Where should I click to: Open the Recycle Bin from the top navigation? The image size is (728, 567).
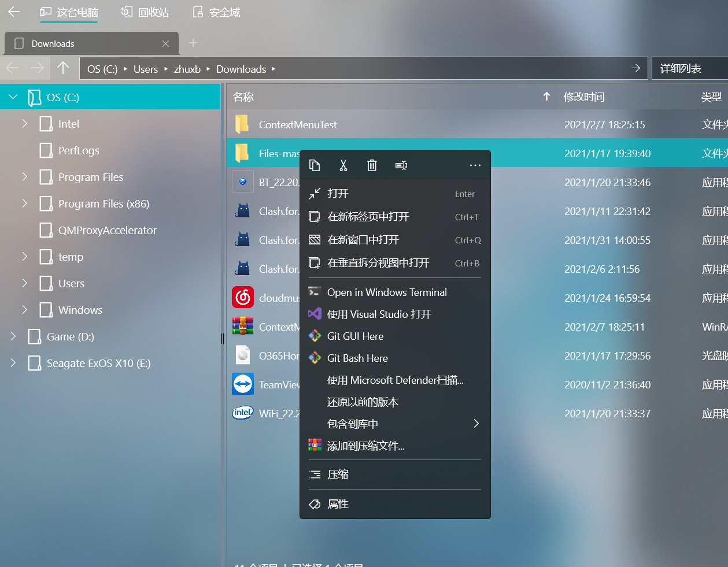click(x=144, y=12)
